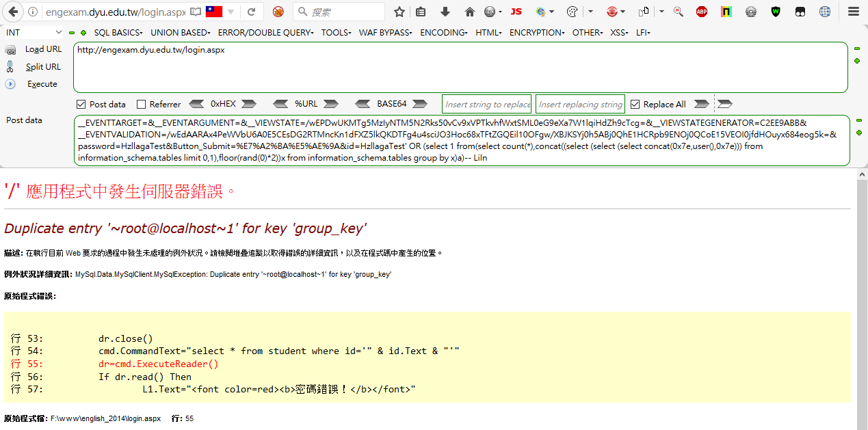Open the Firefox hamburger menu
This screenshot has width=868, height=430.
click(x=853, y=12)
